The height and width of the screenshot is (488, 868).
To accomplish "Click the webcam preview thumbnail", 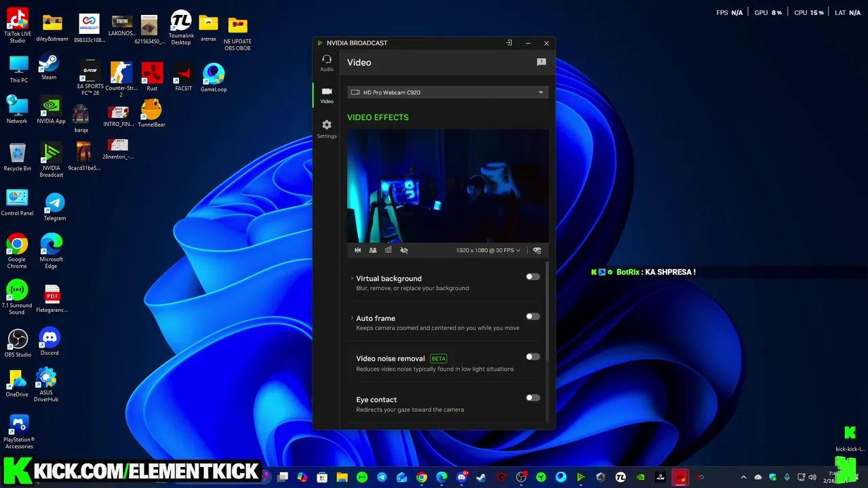I will (448, 186).
